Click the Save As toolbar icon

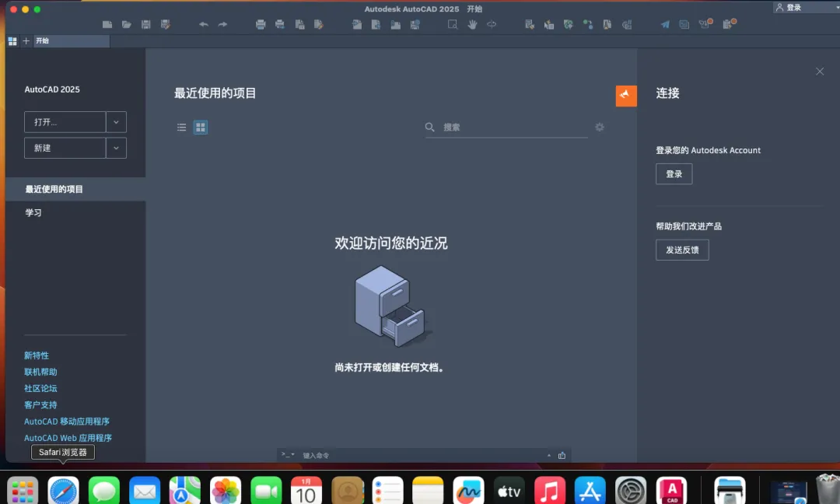166,24
